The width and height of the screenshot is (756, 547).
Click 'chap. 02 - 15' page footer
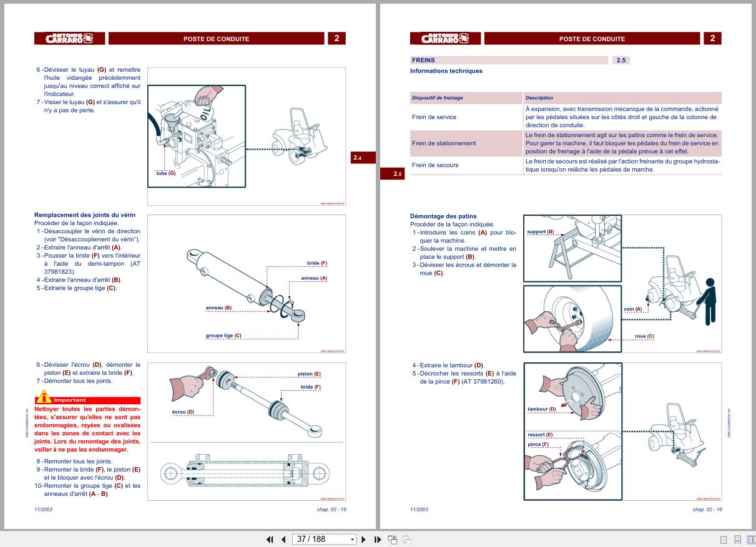(x=331, y=510)
